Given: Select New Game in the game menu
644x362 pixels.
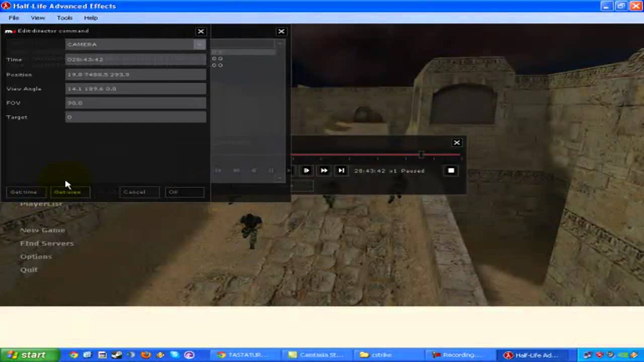Looking at the screenshot, I should [x=42, y=230].
